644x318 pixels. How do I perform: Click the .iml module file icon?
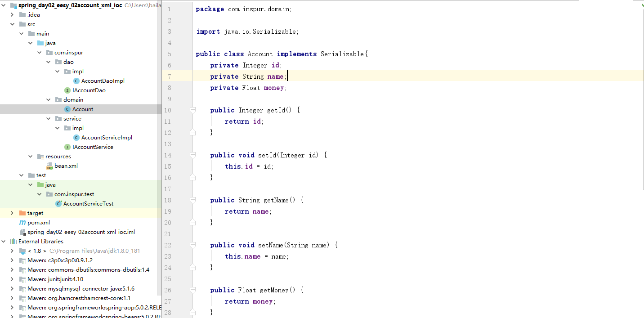click(x=22, y=232)
